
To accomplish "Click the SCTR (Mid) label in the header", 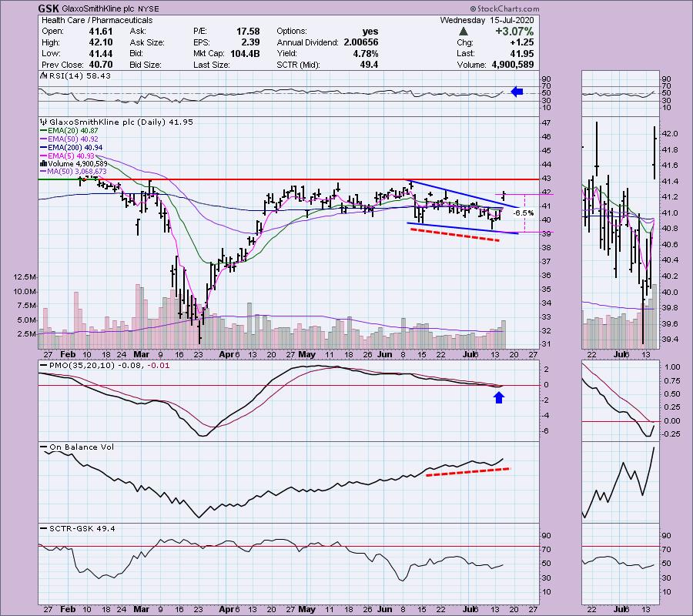I will (x=298, y=65).
